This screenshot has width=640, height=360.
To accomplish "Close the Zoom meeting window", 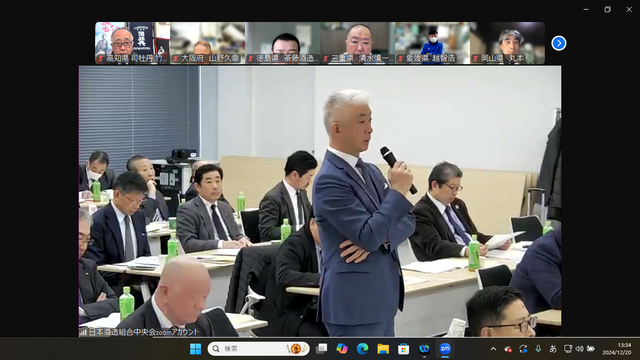I will tap(629, 9).
